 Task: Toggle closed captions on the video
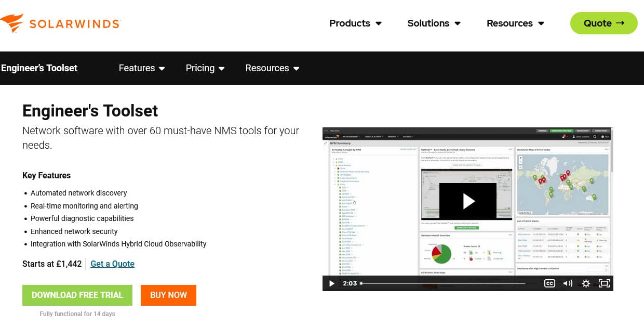pyautogui.click(x=549, y=283)
